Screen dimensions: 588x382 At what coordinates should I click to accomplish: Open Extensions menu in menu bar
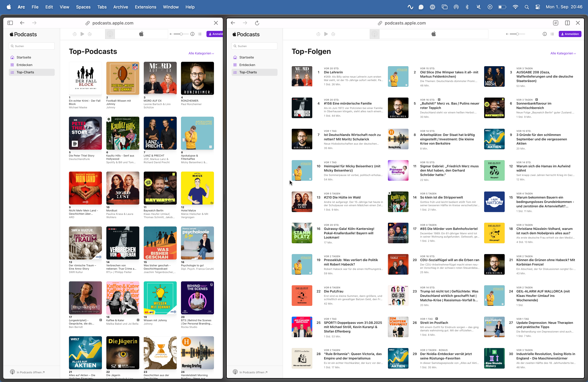[146, 7]
